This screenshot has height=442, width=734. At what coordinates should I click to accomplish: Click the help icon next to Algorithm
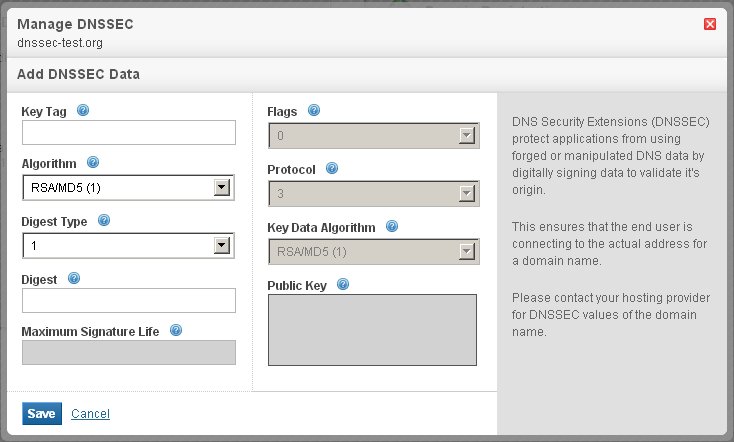pyautogui.click(x=93, y=162)
